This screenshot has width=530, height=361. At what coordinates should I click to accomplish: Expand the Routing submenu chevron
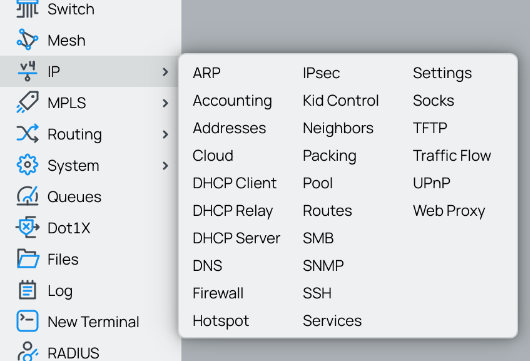(x=165, y=135)
